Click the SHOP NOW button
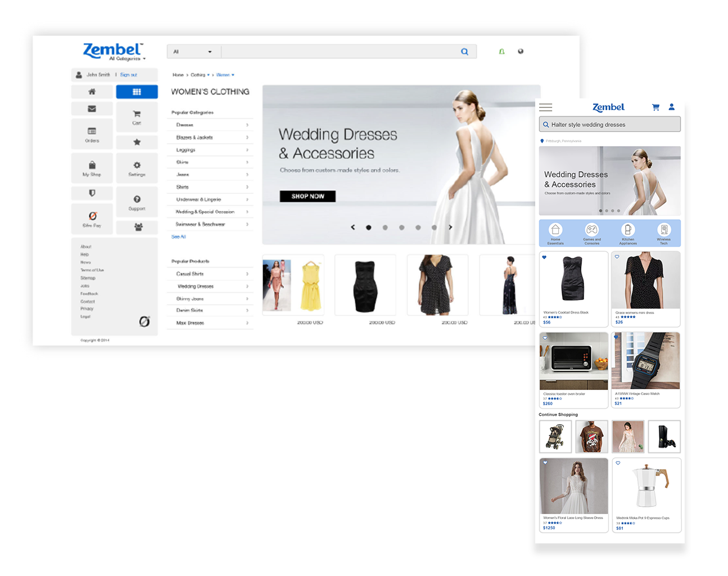Screen dimensions: 728x576 (308, 196)
